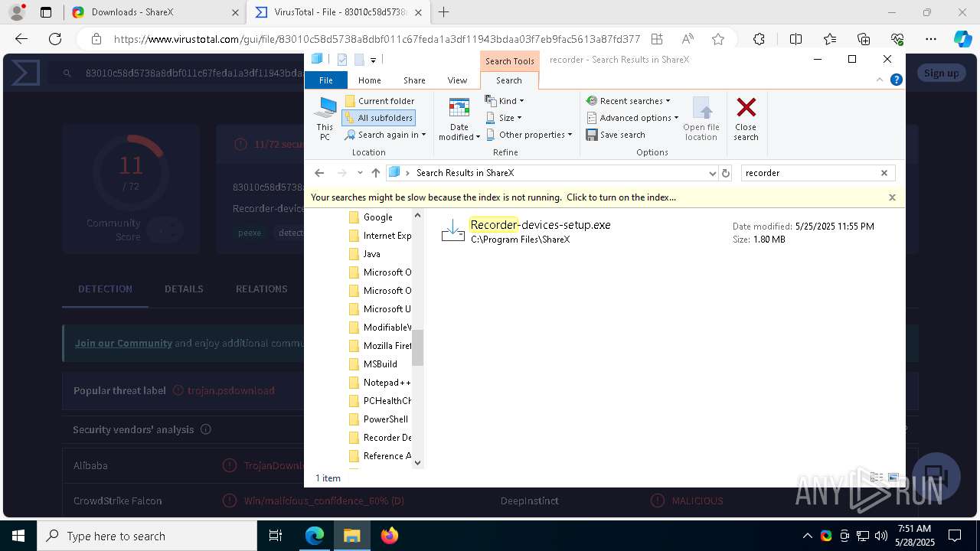Open the Other properties dropdown
980x551 pixels.
pyautogui.click(x=529, y=135)
